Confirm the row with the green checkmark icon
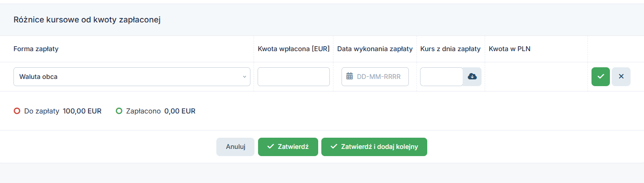The height and width of the screenshot is (183, 644). click(x=600, y=77)
